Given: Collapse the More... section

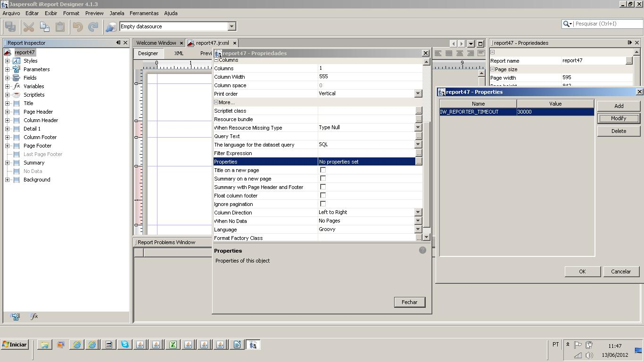Looking at the screenshot, I should pyautogui.click(x=216, y=102).
